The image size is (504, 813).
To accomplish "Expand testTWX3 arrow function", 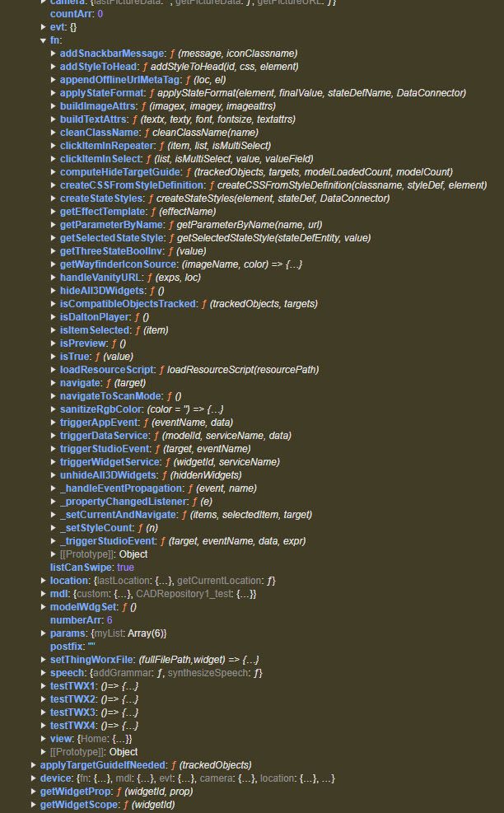I will pyautogui.click(x=44, y=713).
